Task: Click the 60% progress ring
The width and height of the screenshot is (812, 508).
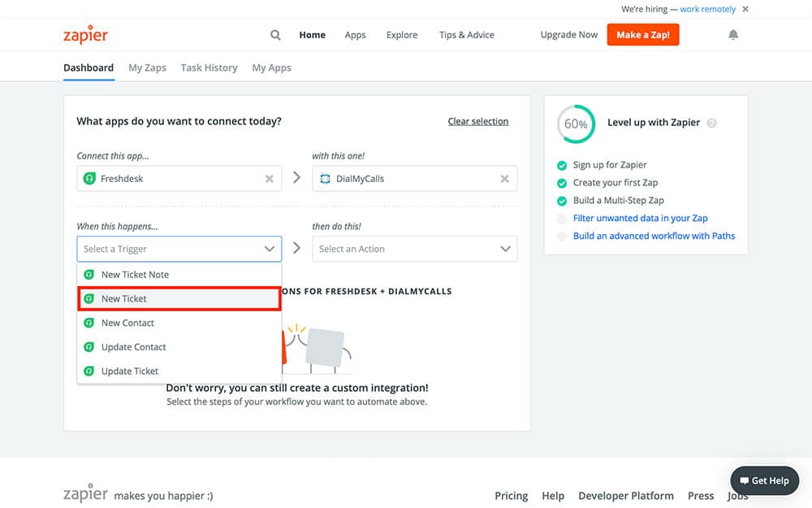Action: click(x=575, y=124)
